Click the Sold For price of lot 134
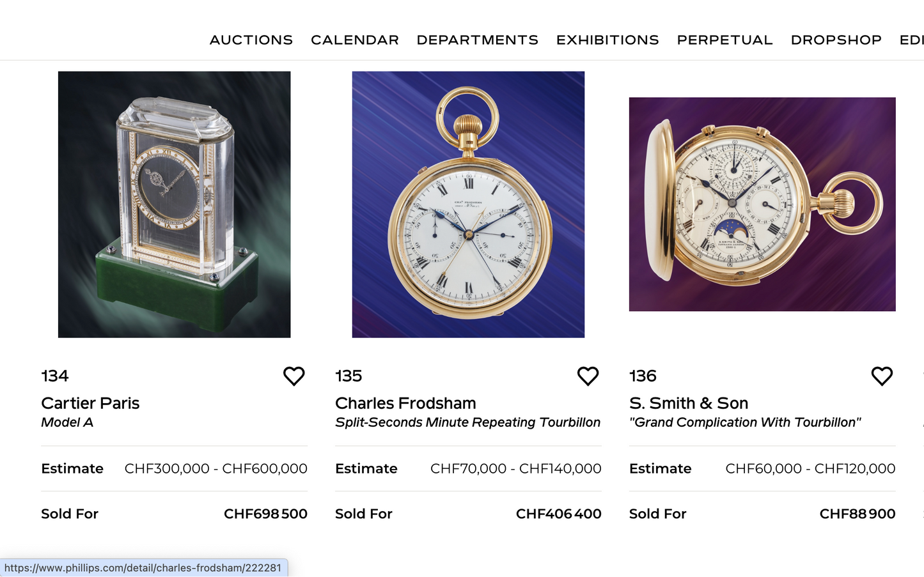Image resolution: width=924 pixels, height=577 pixels. pos(265,514)
